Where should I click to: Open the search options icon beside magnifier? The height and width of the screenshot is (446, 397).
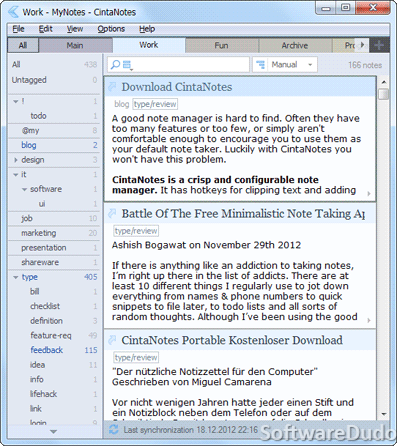pyautogui.click(x=128, y=65)
